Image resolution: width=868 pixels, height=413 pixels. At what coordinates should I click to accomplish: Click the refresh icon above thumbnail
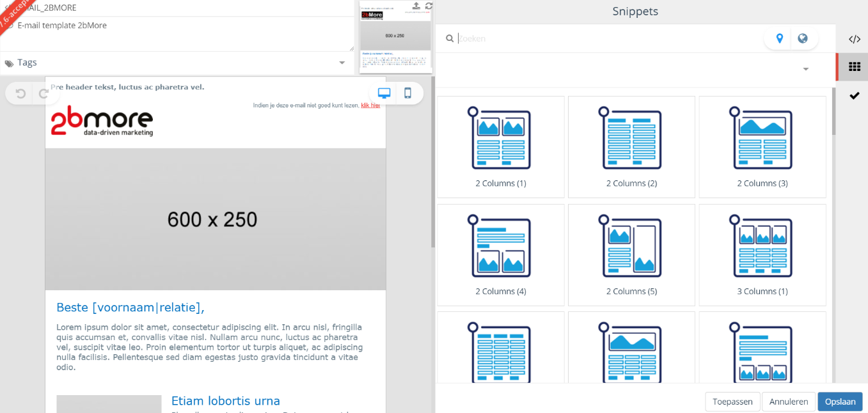coord(429,6)
